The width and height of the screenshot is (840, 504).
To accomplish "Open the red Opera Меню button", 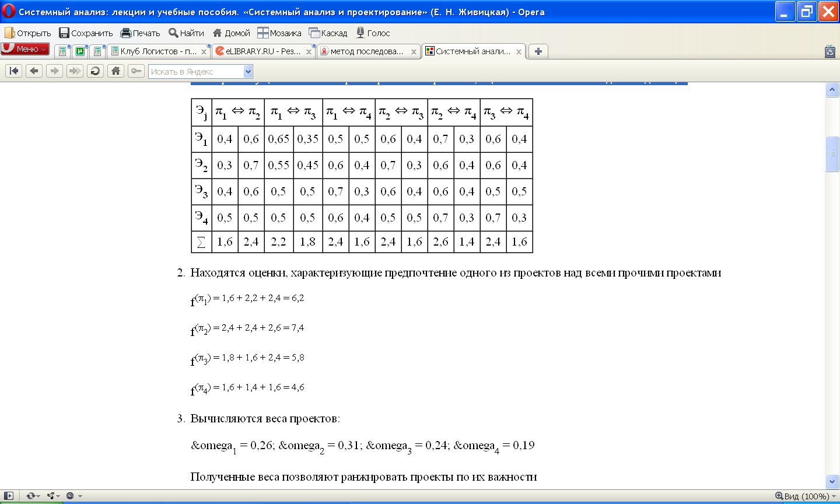I will [x=25, y=49].
